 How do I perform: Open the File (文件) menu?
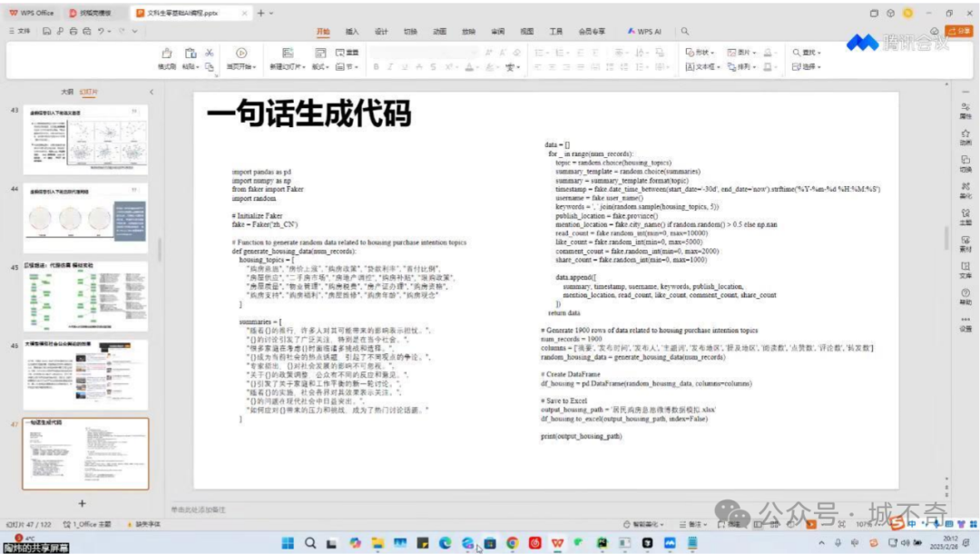pos(20,31)
